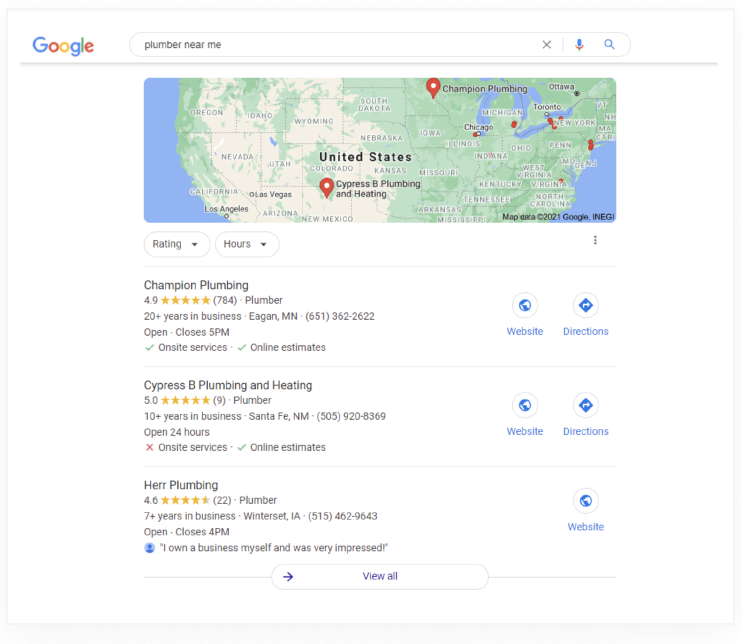
Task: Click Directions label for Cypress B Plumbing
Action: pyautogui.click(x=585, y=431)
